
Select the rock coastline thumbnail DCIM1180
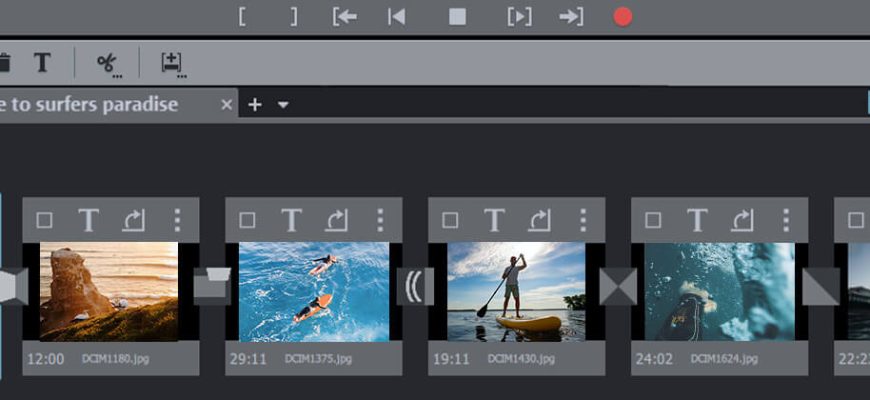point(109,291)
